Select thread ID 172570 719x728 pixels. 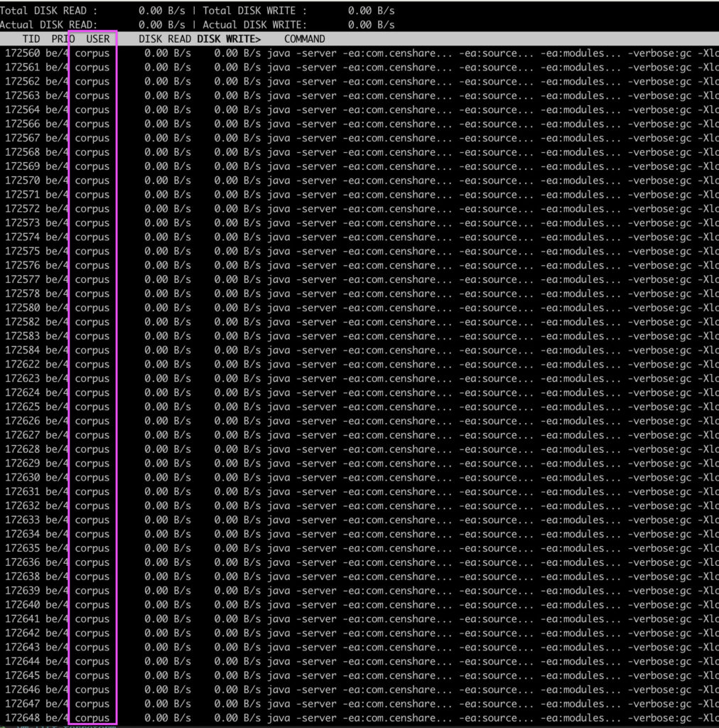23,181
